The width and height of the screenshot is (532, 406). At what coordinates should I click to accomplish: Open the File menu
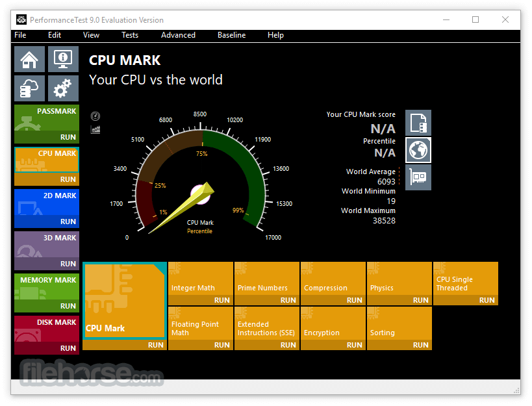click(x=20, y=35)
